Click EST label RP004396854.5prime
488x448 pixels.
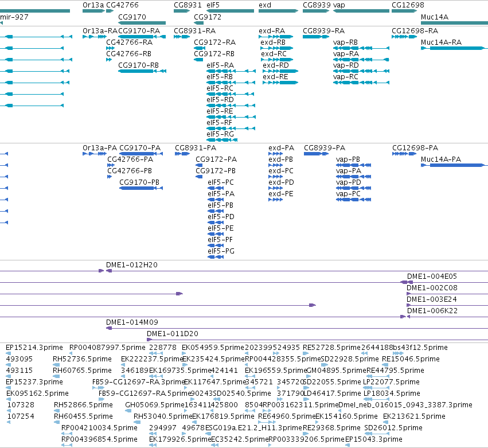99,439
